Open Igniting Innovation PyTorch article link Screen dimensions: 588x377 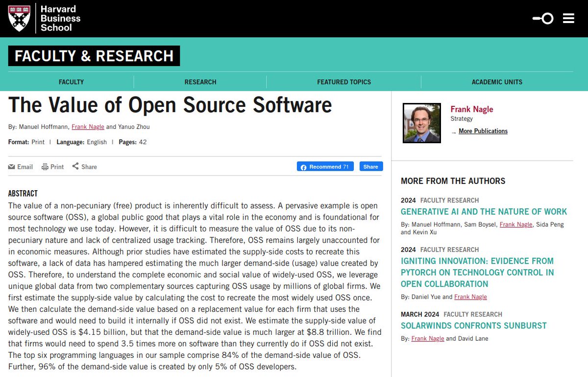[x=477, y=273]
